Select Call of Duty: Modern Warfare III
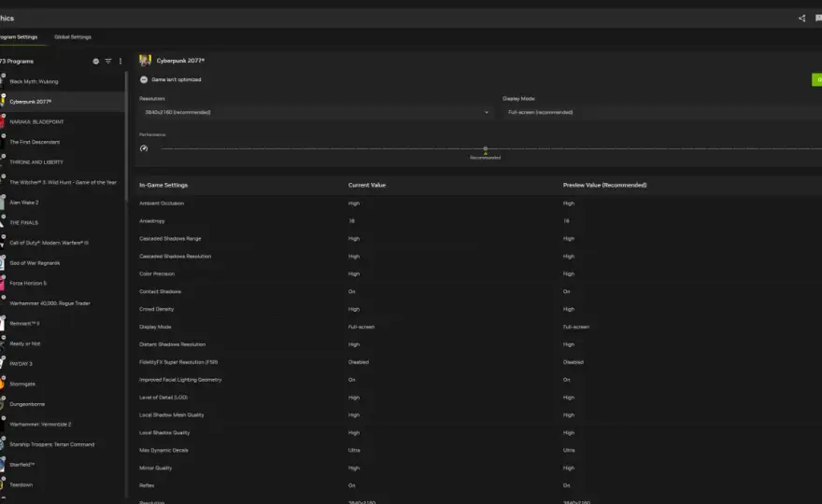 tap(63, 243)
